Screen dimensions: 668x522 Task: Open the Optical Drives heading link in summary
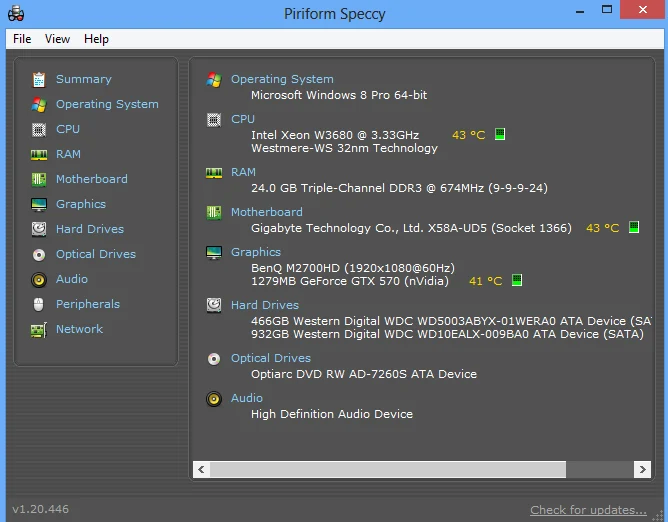271,358
